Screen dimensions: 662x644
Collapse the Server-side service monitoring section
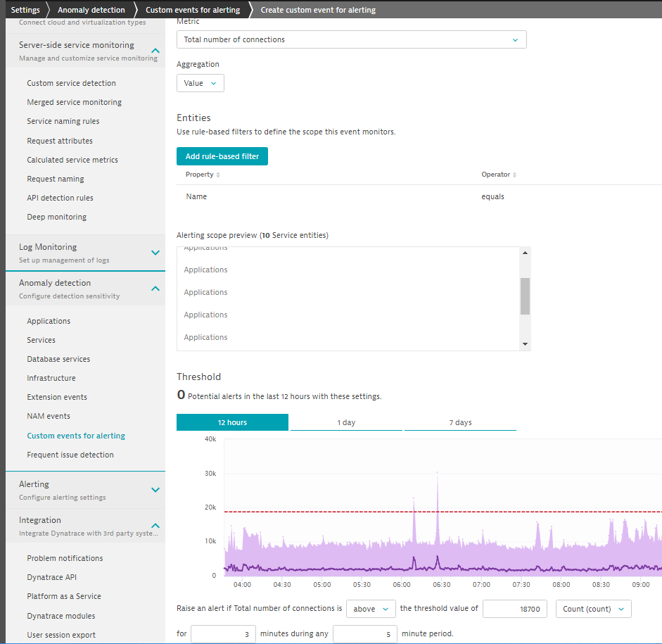click(x=155, y=51)
